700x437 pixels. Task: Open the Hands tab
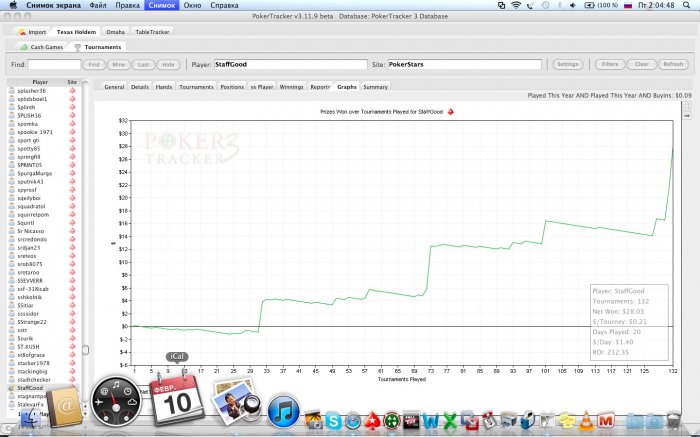(164, 87)
